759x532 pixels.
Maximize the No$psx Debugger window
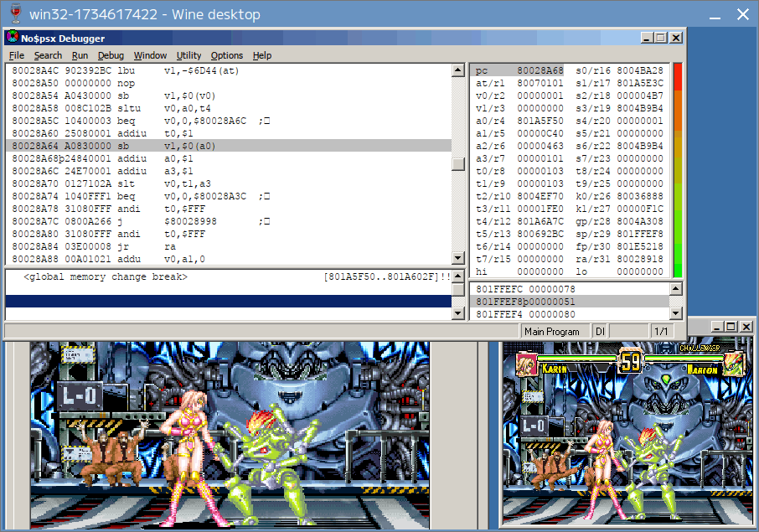(660, 37)
